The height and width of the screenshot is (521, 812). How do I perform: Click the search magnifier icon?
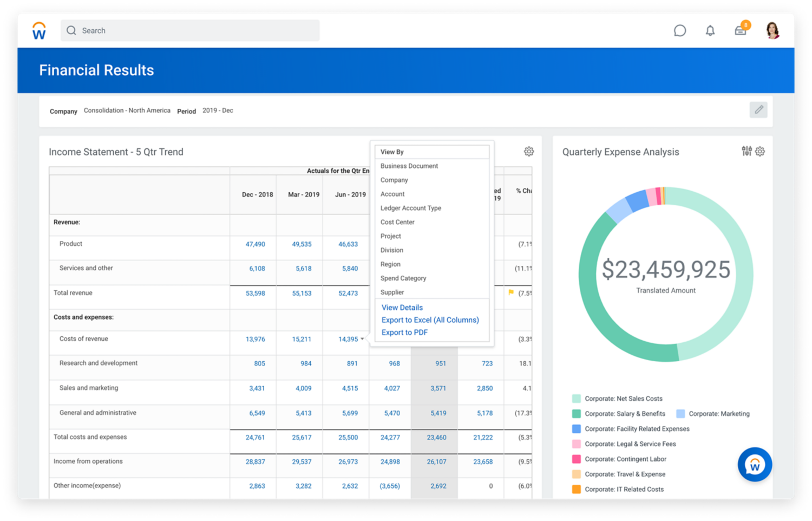[x=71, y=30]
